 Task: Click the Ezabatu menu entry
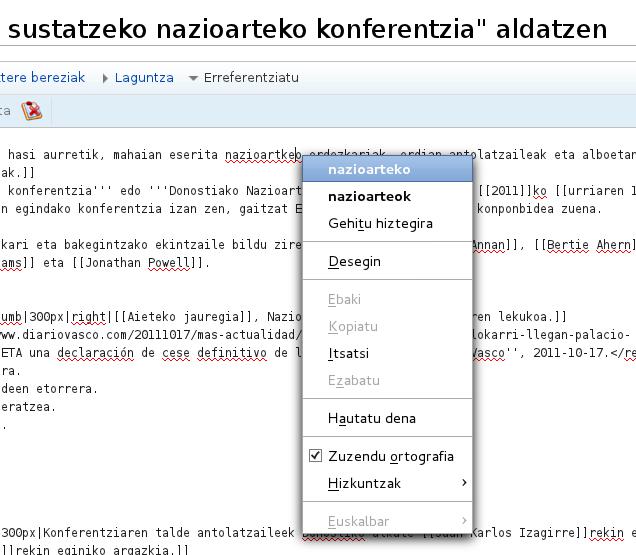353,380
